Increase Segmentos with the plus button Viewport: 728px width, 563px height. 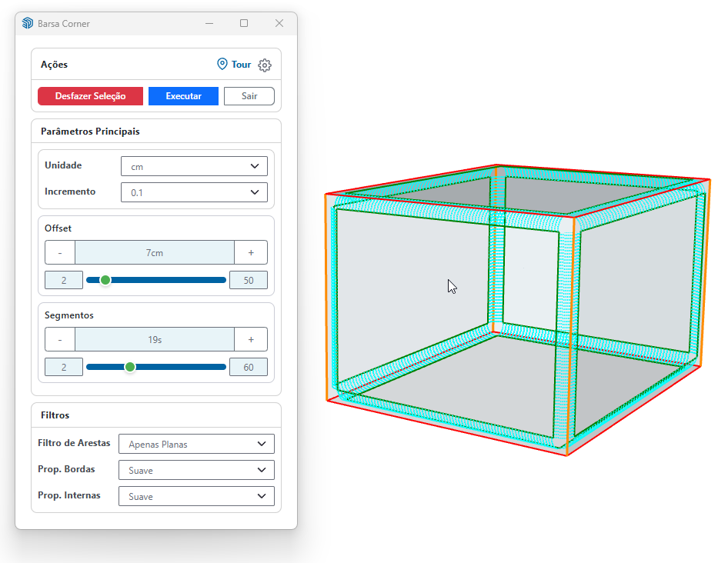pyautogui.click(x=251, y=339)
